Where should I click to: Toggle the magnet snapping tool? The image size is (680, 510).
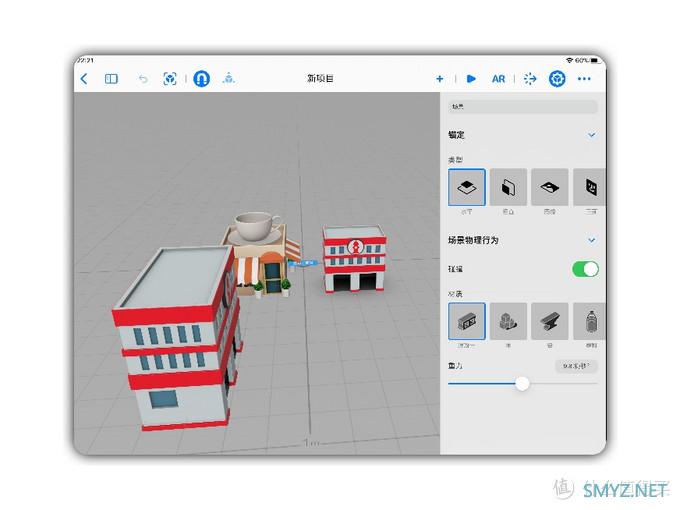click(x=201, y=78)
